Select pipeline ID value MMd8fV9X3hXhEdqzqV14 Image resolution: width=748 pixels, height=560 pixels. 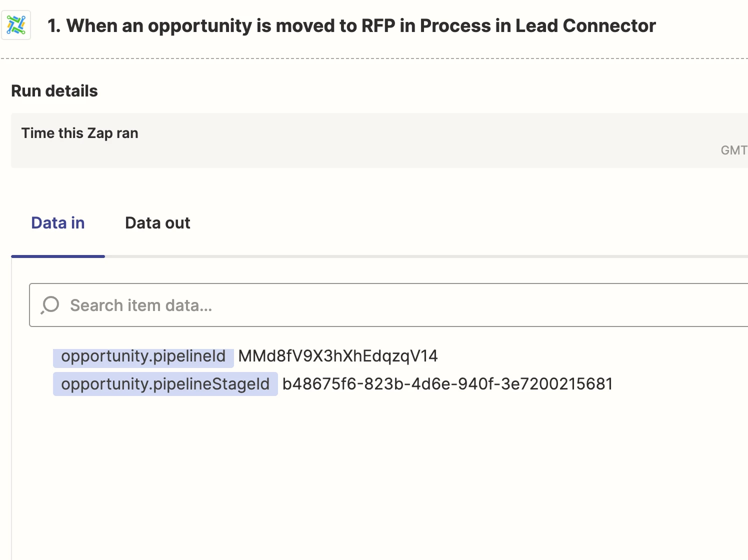pyautogui.click(x=338, y=356)
